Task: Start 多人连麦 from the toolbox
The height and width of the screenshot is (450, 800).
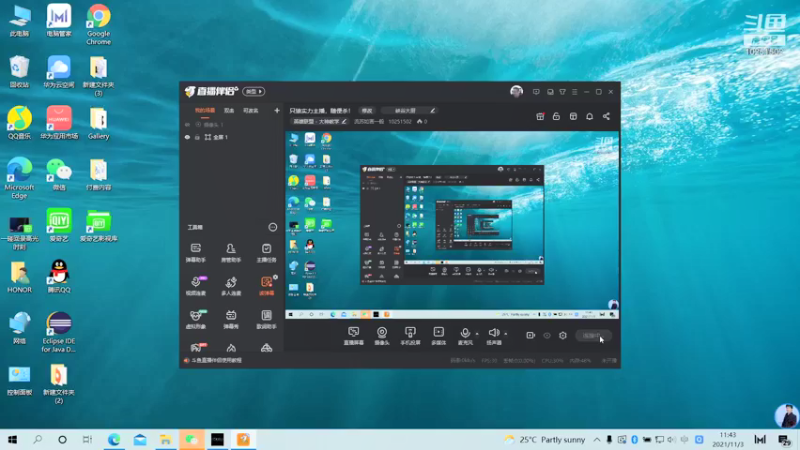Action: (x=231, y=286)
